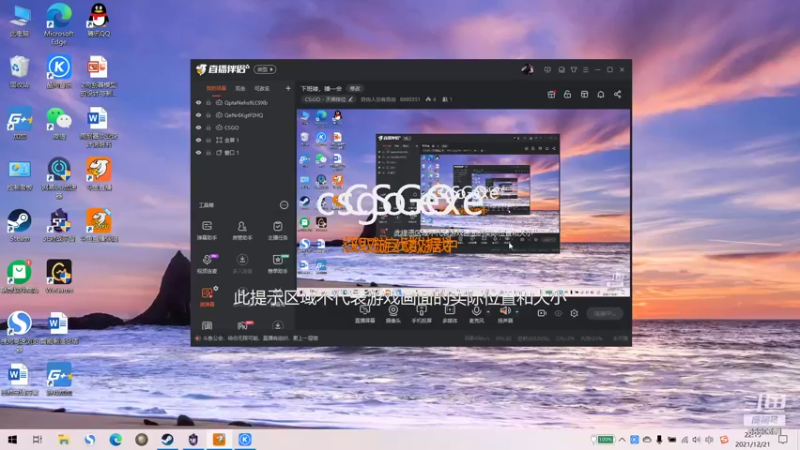Toggle visibility of the CSGO source
This screenshot has height=450, width=800.
pyautogui.click(x=198, y=128)
